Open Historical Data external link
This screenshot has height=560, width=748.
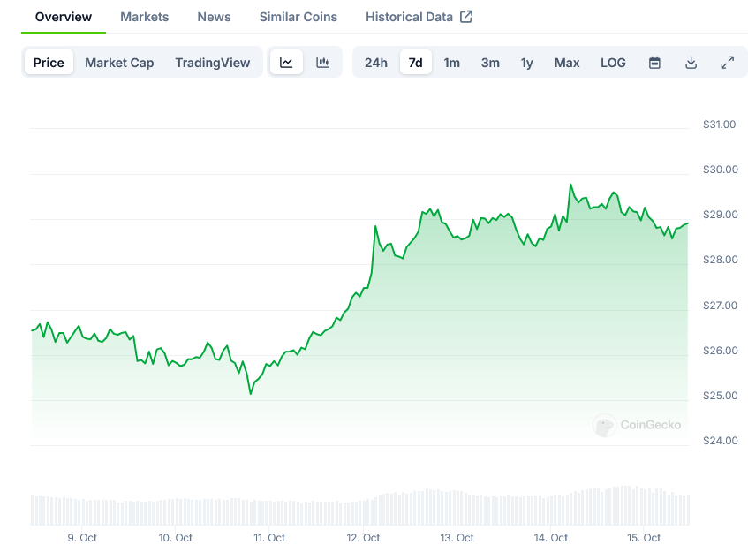coord(419,17)
